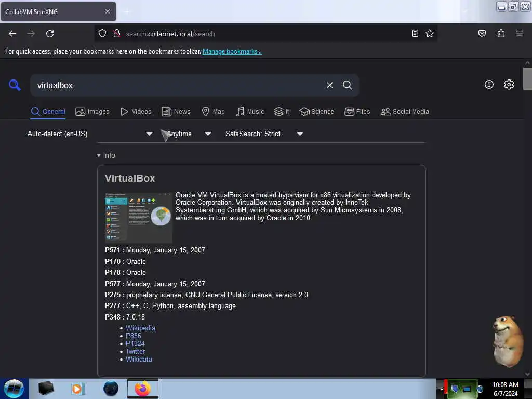Open SearXNG preferences gear icon

point(509,85)
